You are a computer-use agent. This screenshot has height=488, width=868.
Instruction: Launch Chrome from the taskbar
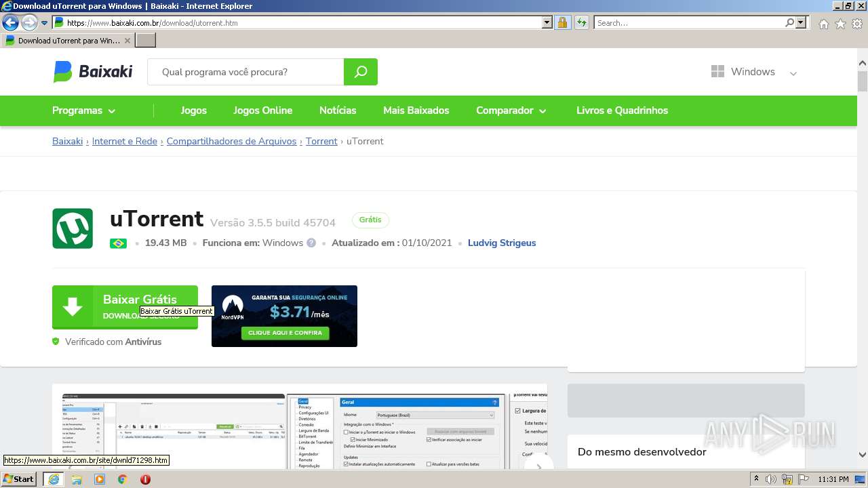click(x=123, y=479)
